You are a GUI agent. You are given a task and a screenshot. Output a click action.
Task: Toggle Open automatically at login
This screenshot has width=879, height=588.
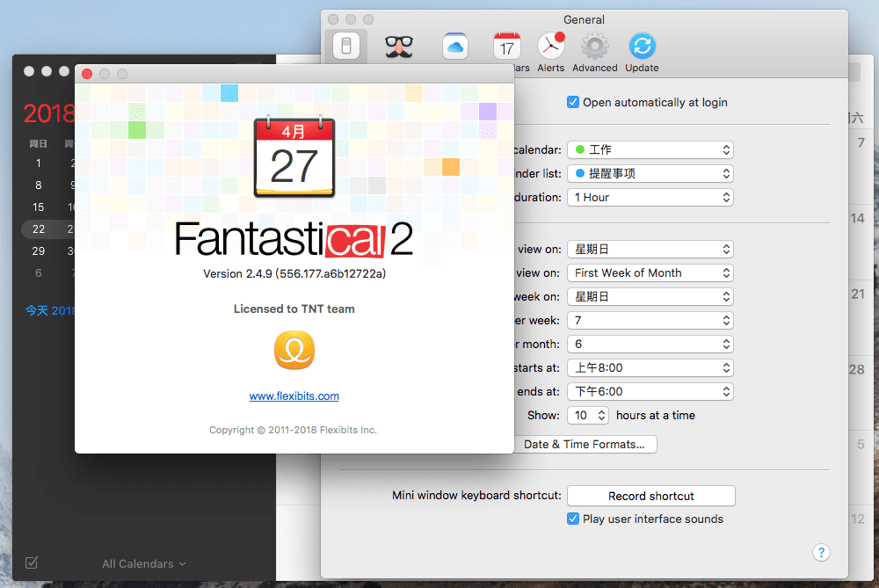click(573, 102)
